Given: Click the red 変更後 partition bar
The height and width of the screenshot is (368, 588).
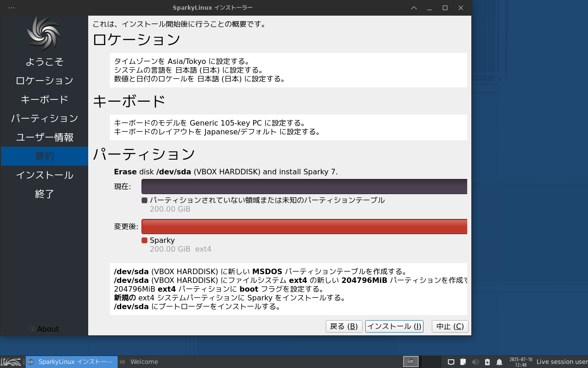Looking at the screenshot, I should point(304,227).
